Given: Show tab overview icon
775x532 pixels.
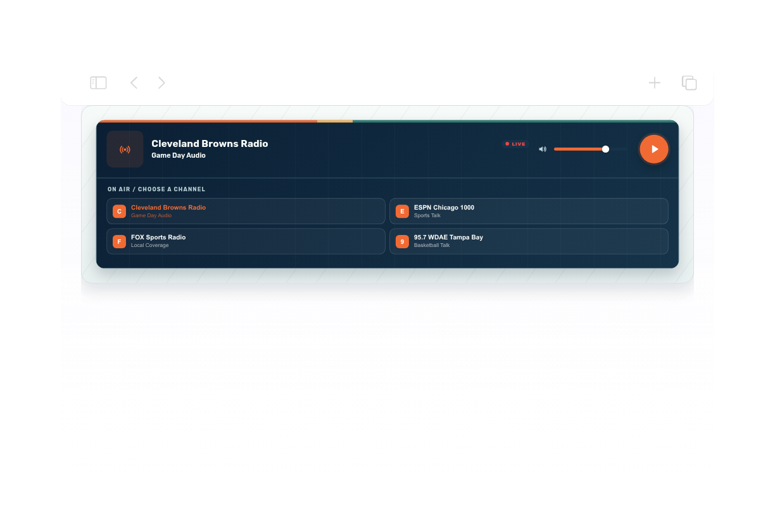Looking at the screenshot, I should click(689, 83).
